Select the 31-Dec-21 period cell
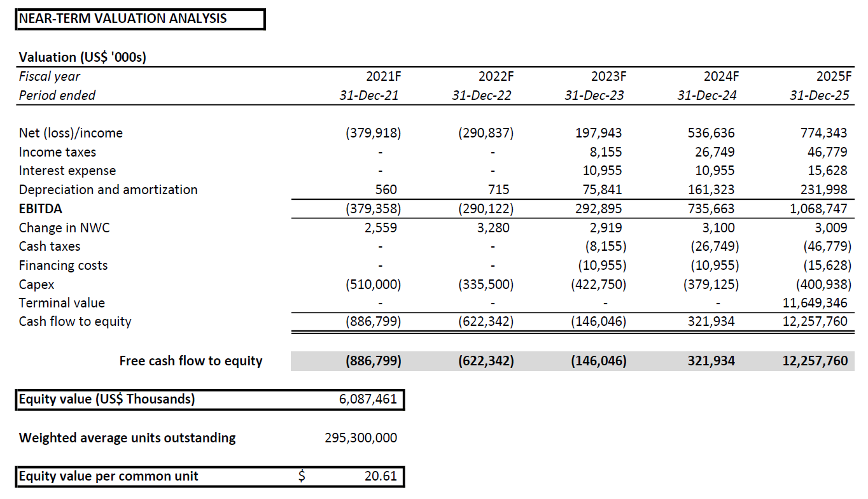Viewport: 868px width, 499px height. coord(369,95)
